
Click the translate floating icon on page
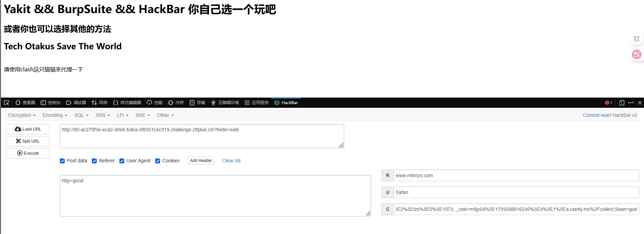[636, 54]
